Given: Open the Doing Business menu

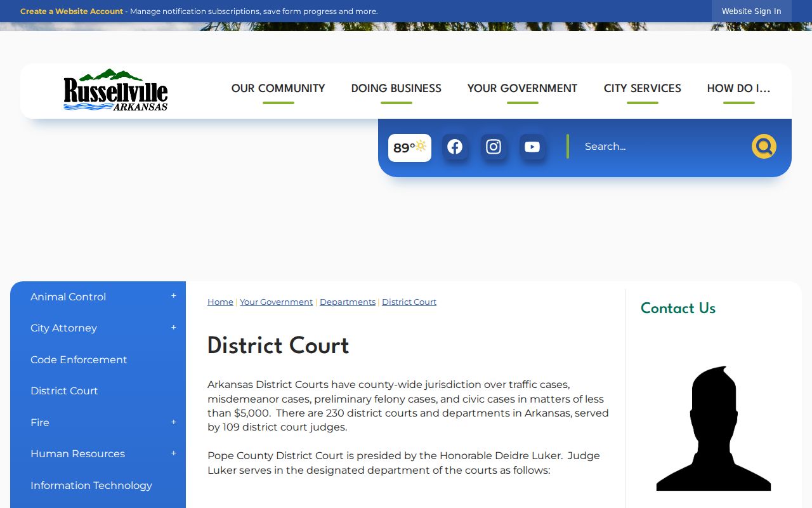Looking at the screenshot, I should [396, 89].
